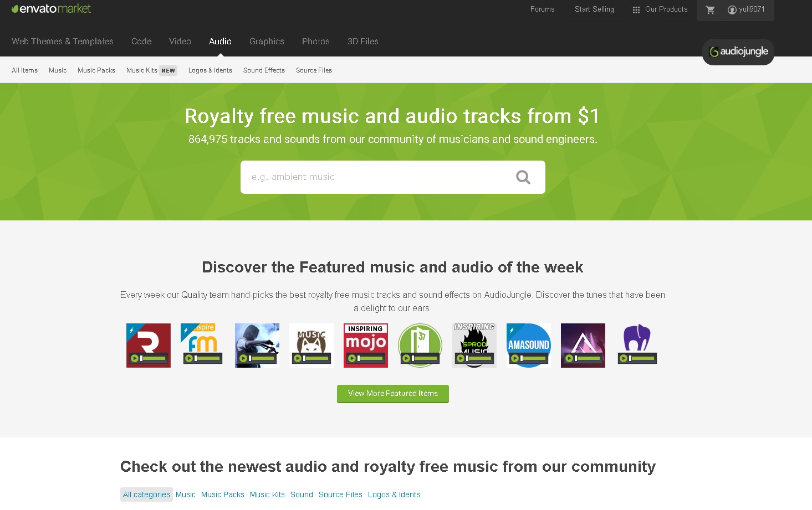Click the search magnifier icon

[523, 177]
